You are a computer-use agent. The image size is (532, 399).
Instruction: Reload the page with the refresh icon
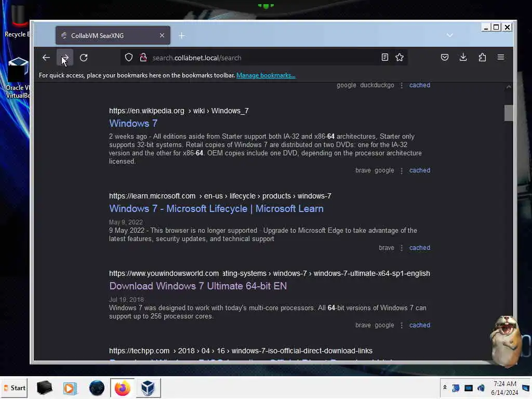[84, 58]
